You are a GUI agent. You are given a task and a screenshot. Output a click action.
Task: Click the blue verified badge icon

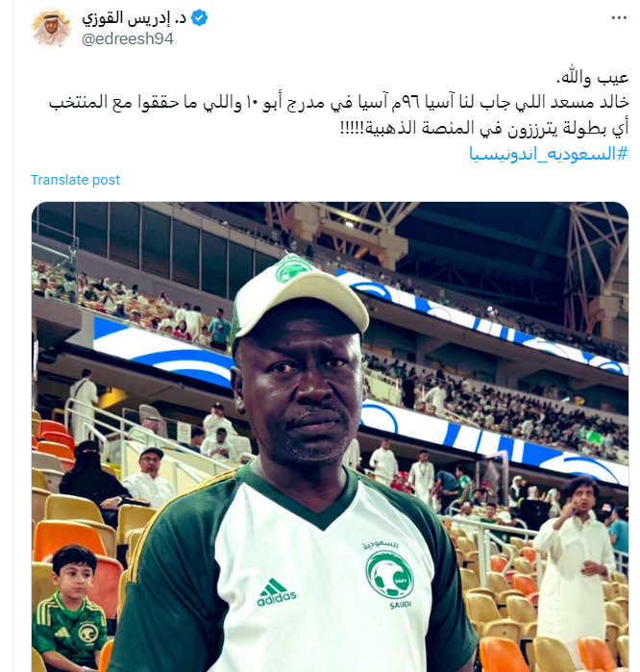tap(199, 18)
